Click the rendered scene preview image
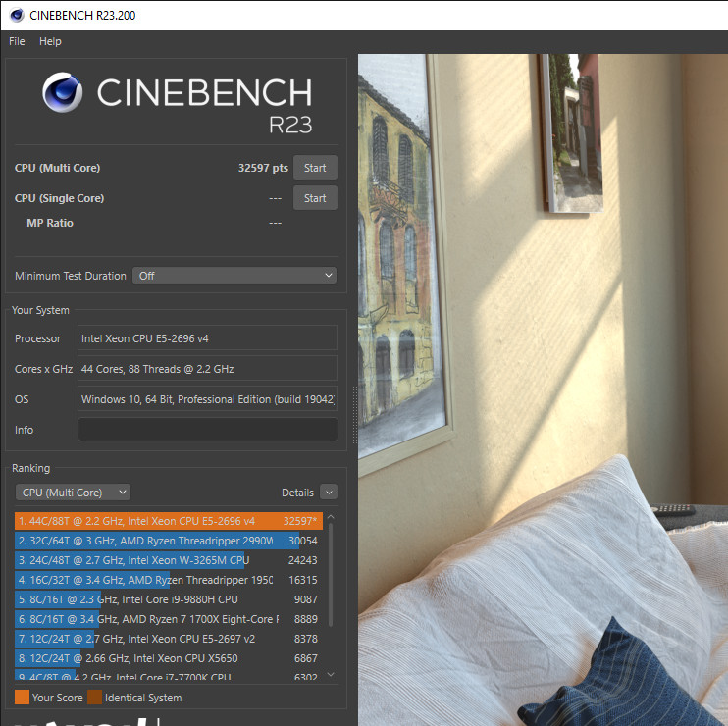728x726 pixels. (x=543, y=389)
